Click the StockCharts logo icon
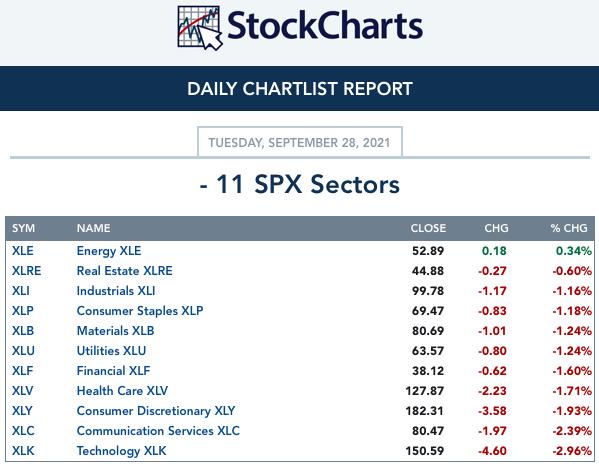The height and width of the screenshot is (467, 599). 200,28
